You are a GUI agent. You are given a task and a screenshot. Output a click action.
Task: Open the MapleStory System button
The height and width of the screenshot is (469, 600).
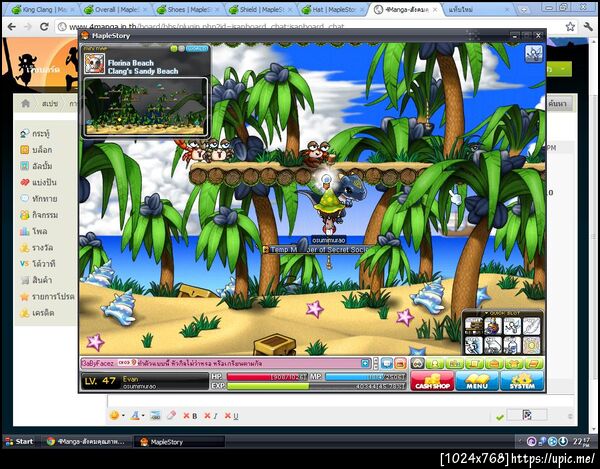(522, 381)
